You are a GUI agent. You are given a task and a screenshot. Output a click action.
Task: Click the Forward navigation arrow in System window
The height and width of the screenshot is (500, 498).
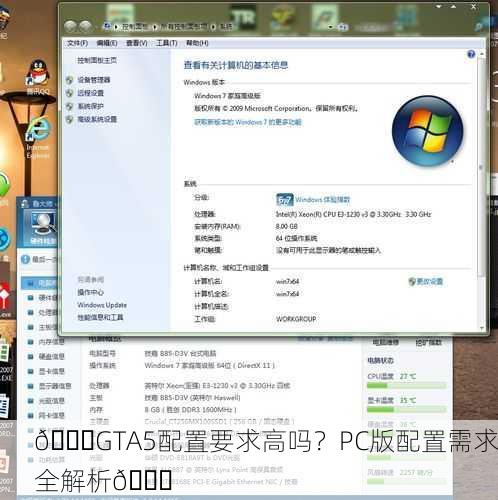click(x=85, y=26)
